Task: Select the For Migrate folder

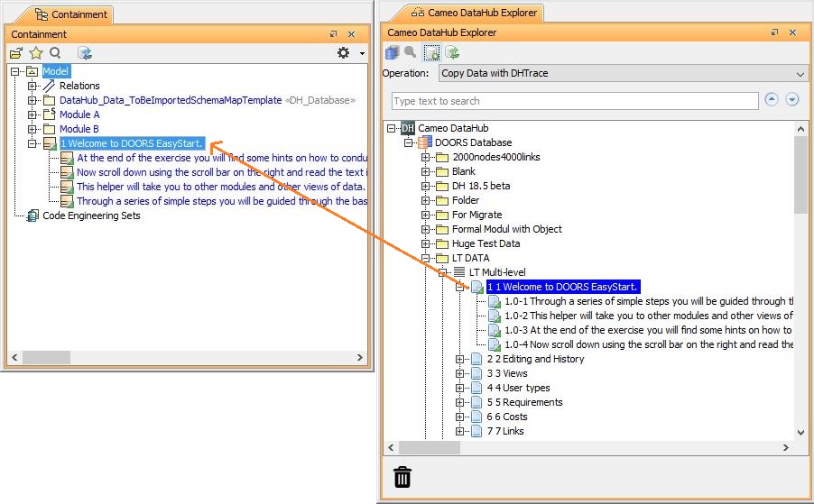Action: [477, 215]
